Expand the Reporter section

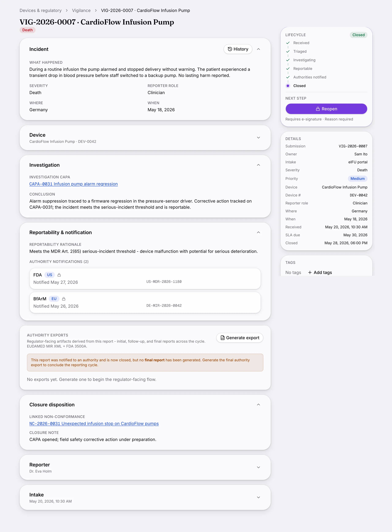pos(258,467)
